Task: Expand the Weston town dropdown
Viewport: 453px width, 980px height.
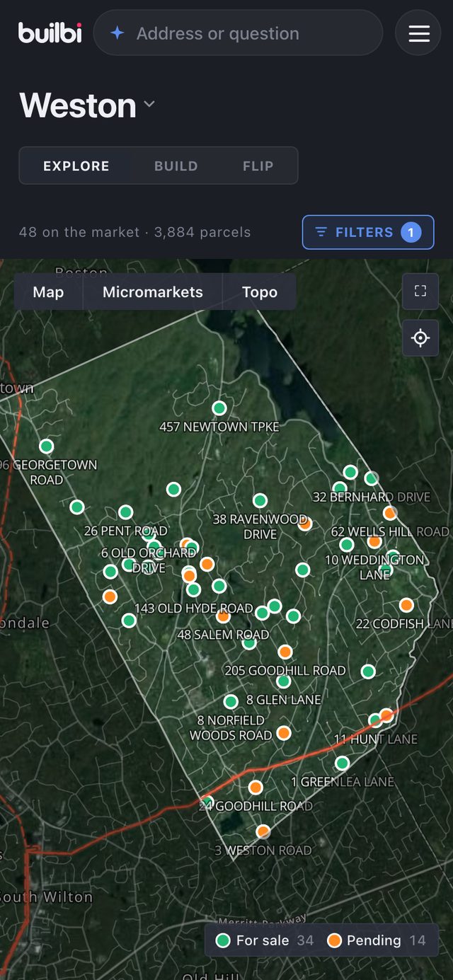Action: 149,105
